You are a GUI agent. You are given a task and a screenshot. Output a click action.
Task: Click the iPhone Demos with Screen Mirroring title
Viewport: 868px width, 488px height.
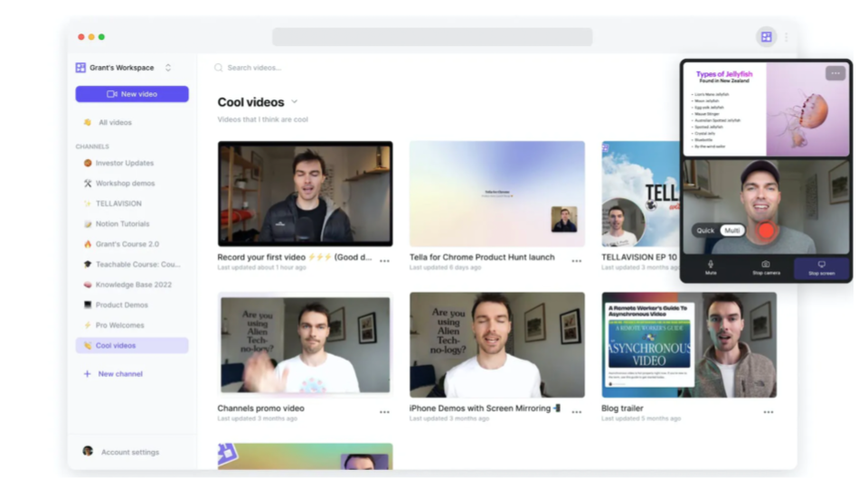pyautogui.click(x=485, y=408)
